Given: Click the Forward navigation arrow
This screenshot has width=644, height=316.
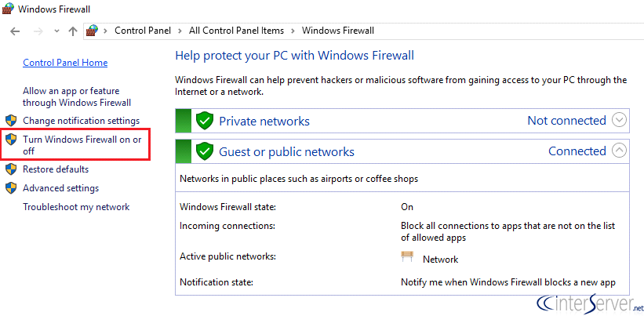Looking at the screenshot, I should pyautogui.click(x=38, y=31).
